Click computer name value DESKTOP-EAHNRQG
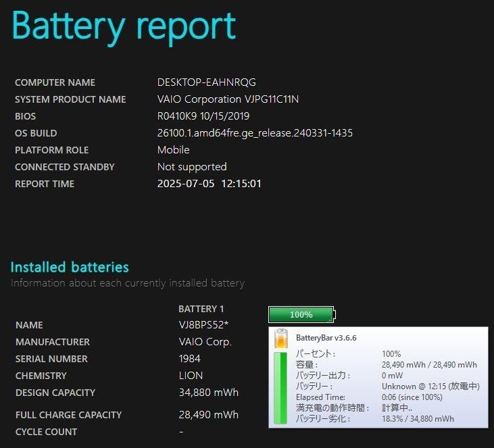This screenshot has height=448, width=494. pyautogui.click(x=206, y=82)
